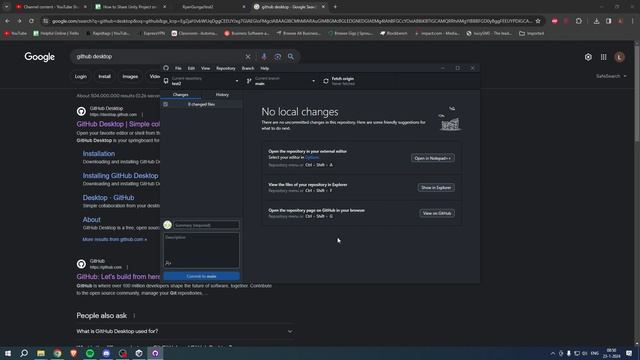Open Google quick settings gear
Viewport: 640px width, 360px height.
(588, 57)
